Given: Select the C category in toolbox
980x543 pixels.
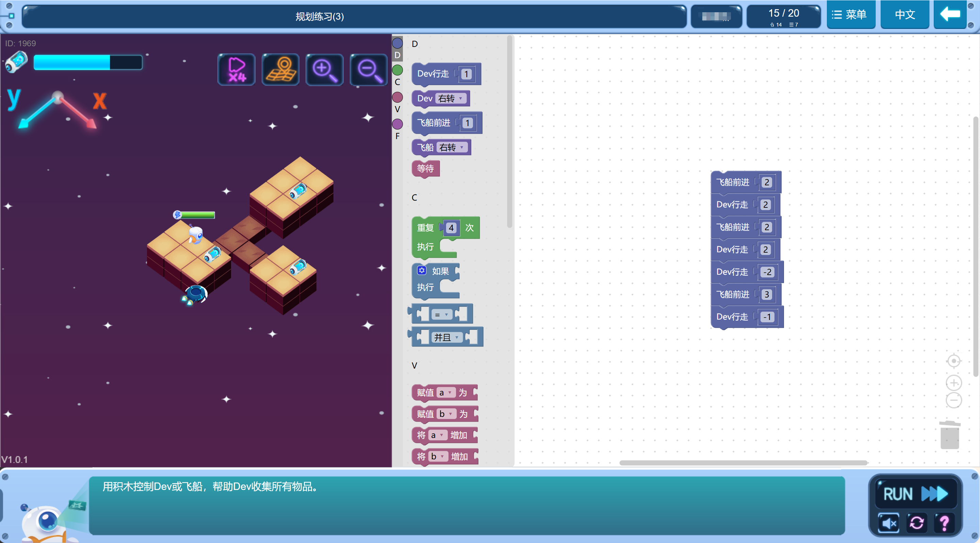Looking at the screenshot, I should coord(397,71).
